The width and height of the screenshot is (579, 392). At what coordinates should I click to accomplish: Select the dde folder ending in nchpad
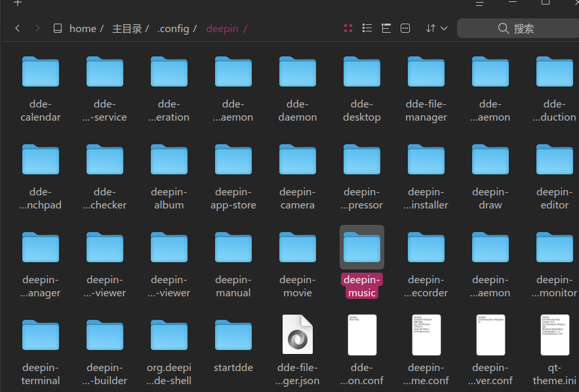pyautogui.click(x=41, y=177)
